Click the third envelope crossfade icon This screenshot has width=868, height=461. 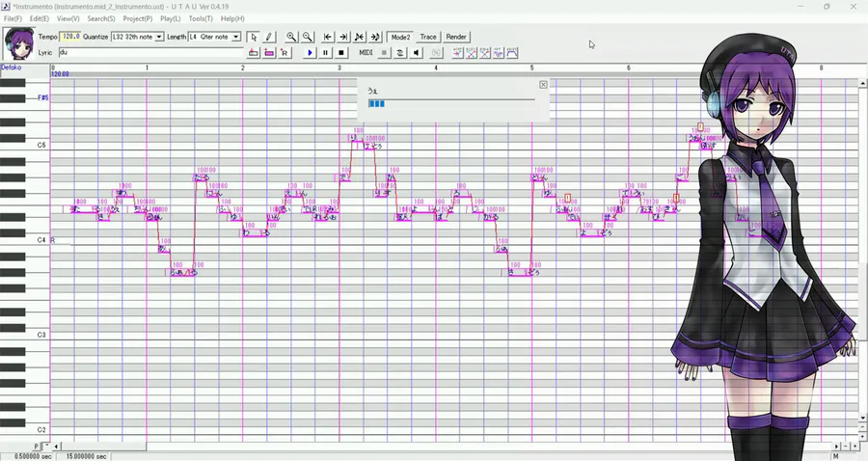pos(485,53)
